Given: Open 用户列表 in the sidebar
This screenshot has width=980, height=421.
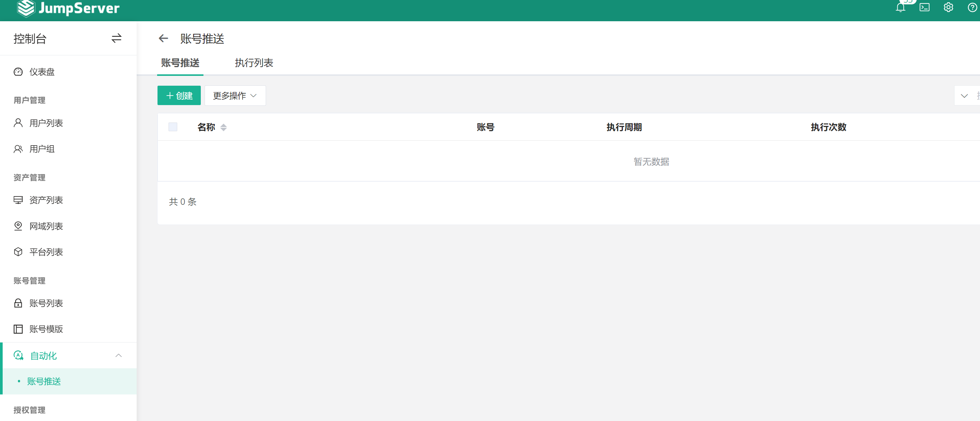Looking at the screenshot, I should click(x=46, y=123).
